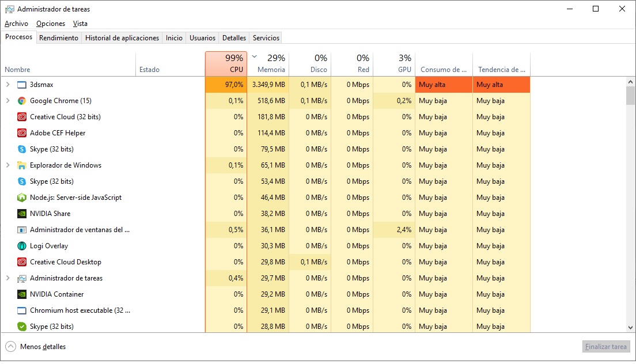
Task: Sort processes by CPU column
Action: click(226, 64)
